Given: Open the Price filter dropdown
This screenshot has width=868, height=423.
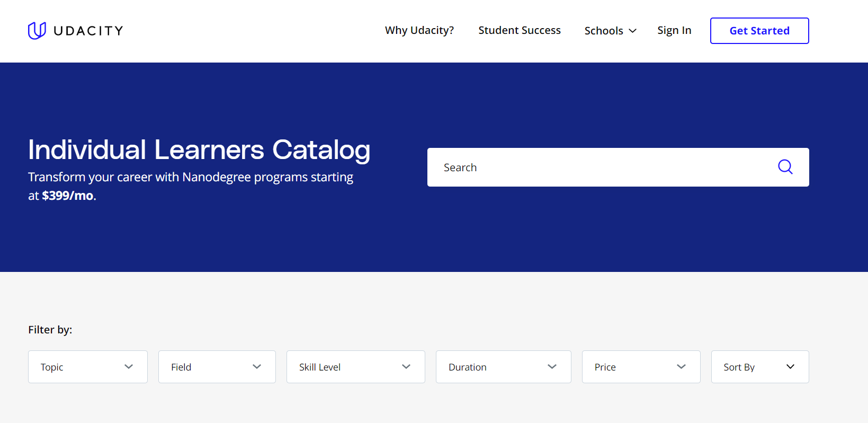Looking at the screenshot, I should (641, 367).
